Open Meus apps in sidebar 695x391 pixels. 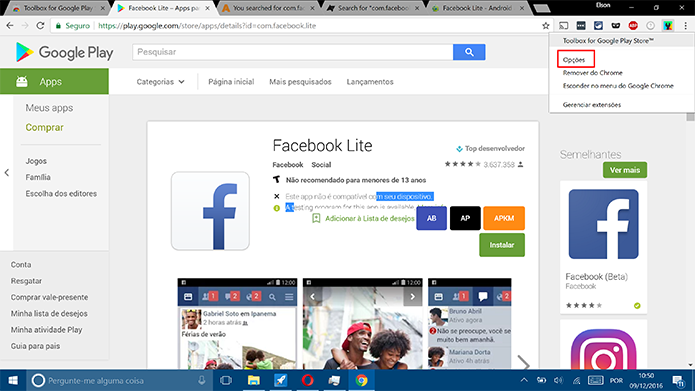click(x=49, y=108)
